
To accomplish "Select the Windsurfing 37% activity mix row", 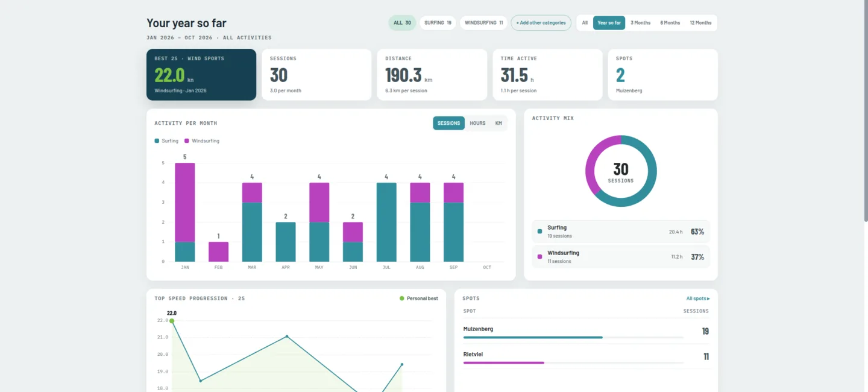I will 621,257.
